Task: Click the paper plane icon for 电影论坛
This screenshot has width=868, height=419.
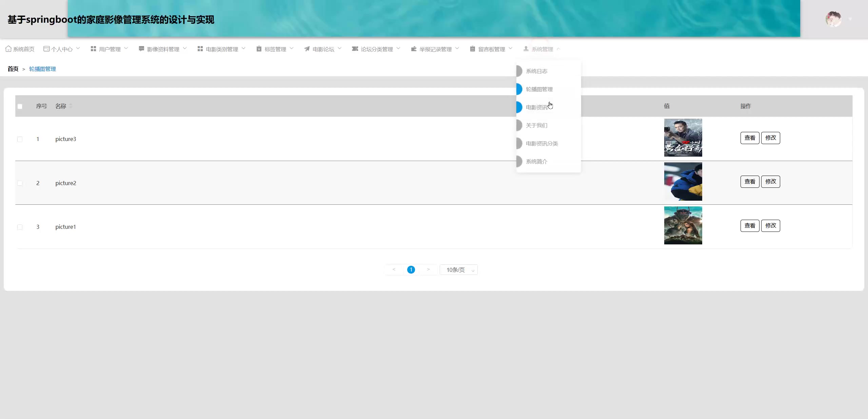Action: tap(307, 49)
